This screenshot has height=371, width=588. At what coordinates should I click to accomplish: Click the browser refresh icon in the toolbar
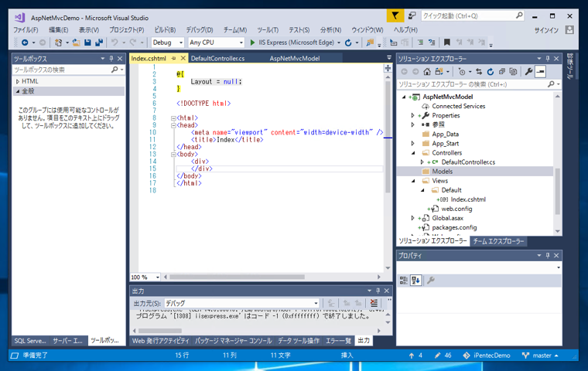(x=348, y=43)
